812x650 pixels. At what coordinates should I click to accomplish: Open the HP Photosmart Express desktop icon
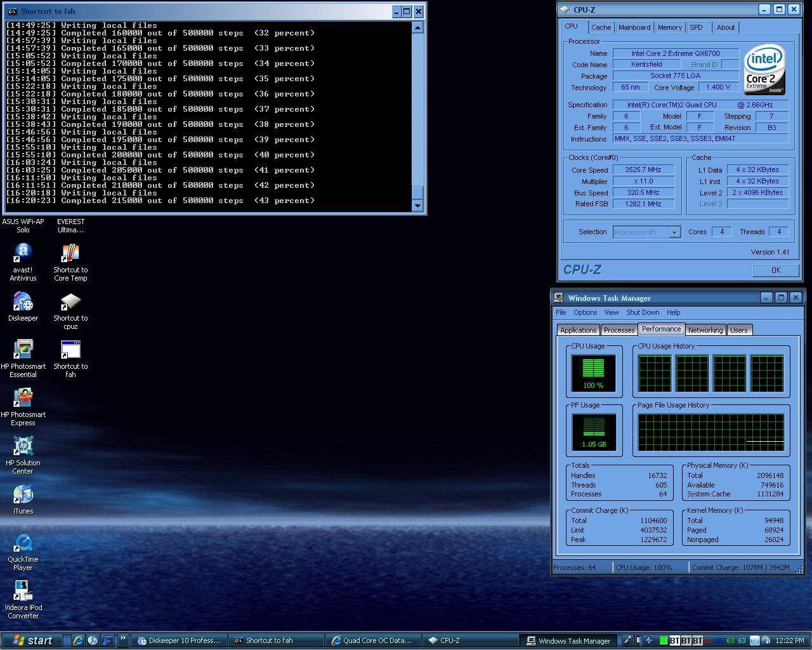(x=23, y=407)
